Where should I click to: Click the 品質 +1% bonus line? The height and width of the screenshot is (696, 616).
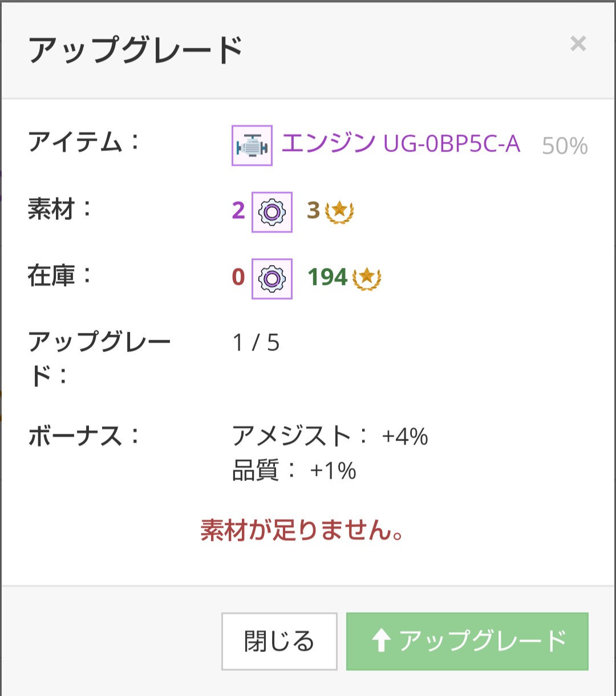tap(294, 471)
